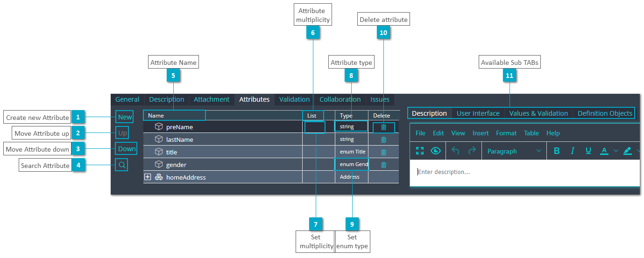644x258 pixels.
Task: Select the gender attribute row
Action: (271, 165)
